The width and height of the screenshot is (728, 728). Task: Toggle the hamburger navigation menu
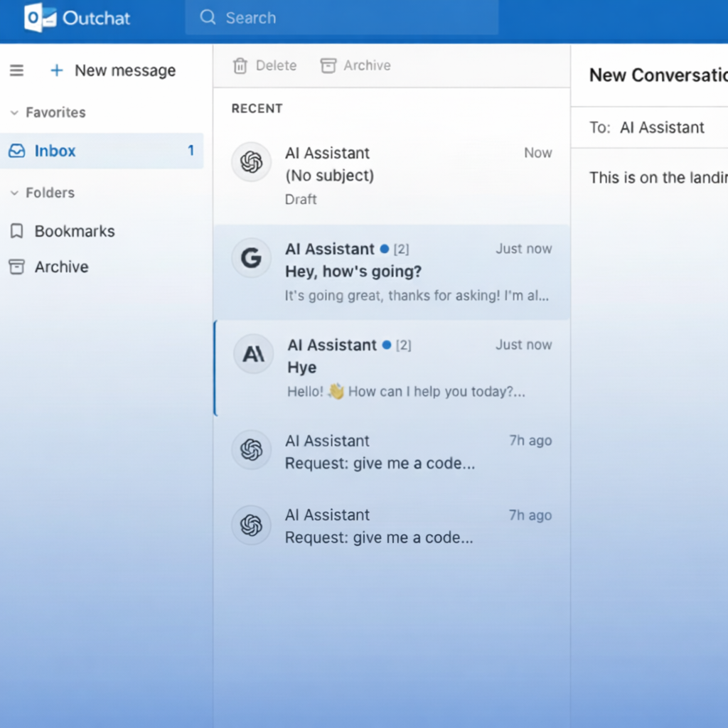pos(16,70)
